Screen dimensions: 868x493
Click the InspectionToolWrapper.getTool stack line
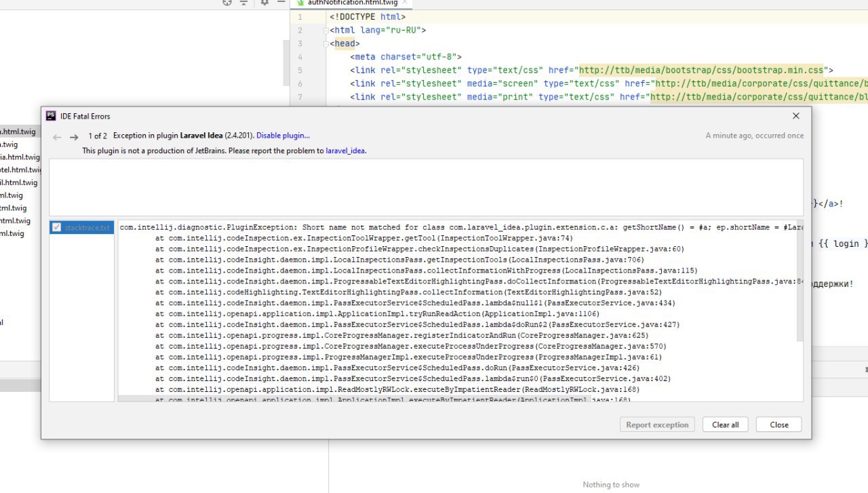tap(363, 238)
